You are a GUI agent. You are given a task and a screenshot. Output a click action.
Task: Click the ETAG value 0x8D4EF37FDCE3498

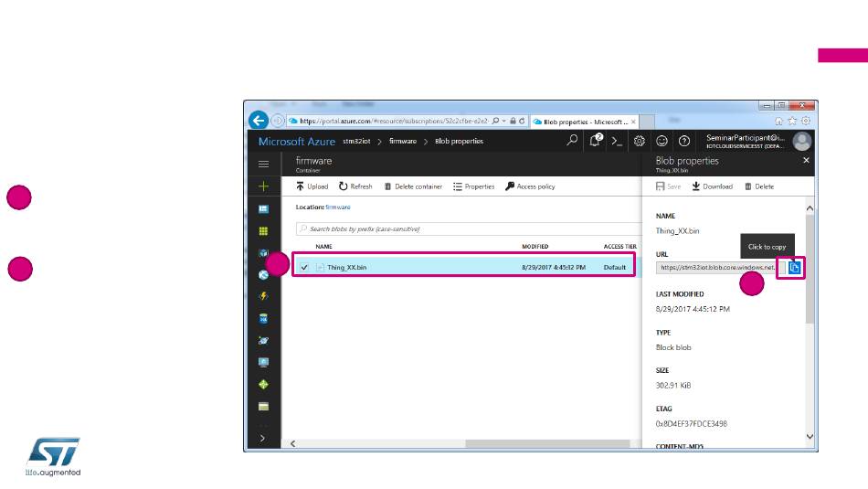(x=692, y=424)
